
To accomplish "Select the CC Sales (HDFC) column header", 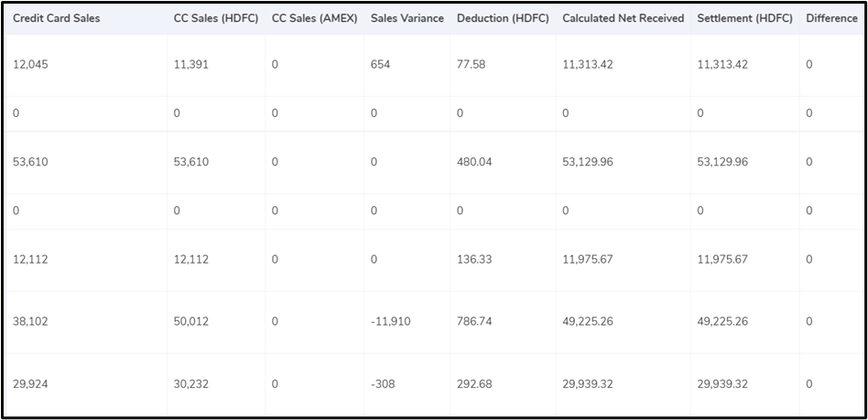I will point(216,18).
